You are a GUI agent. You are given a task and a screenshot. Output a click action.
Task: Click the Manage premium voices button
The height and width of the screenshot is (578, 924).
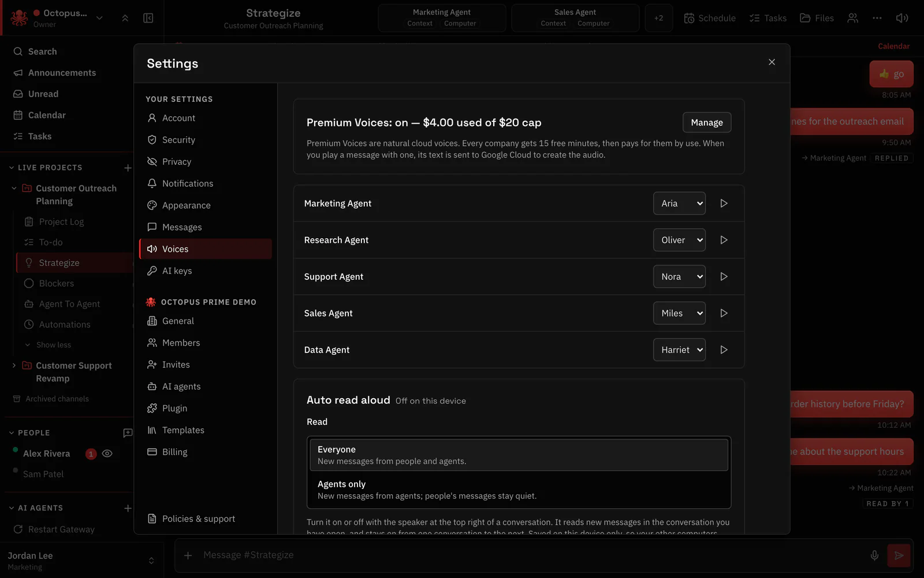coord(707,123)
